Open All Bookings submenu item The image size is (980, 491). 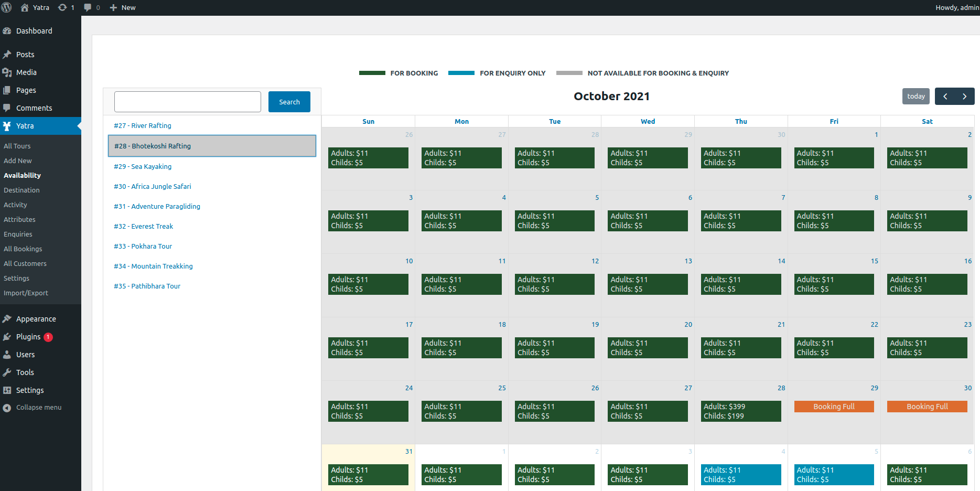23,249
